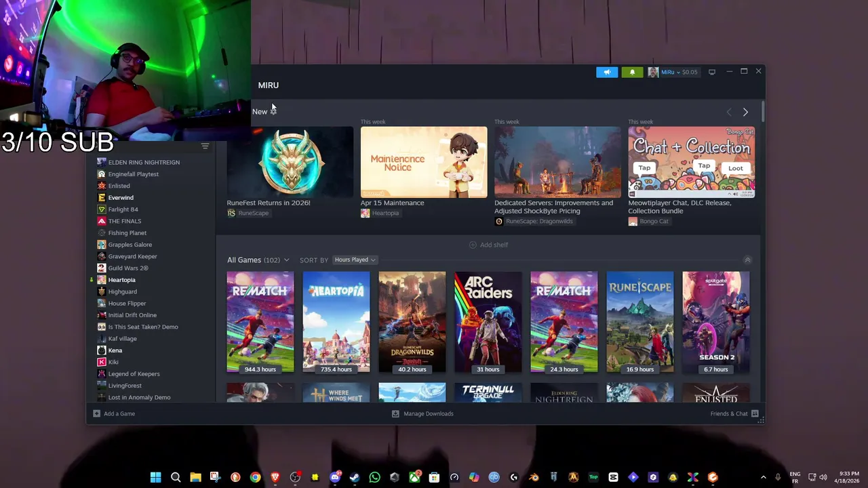Open the game list filter icon

(205, 146)
